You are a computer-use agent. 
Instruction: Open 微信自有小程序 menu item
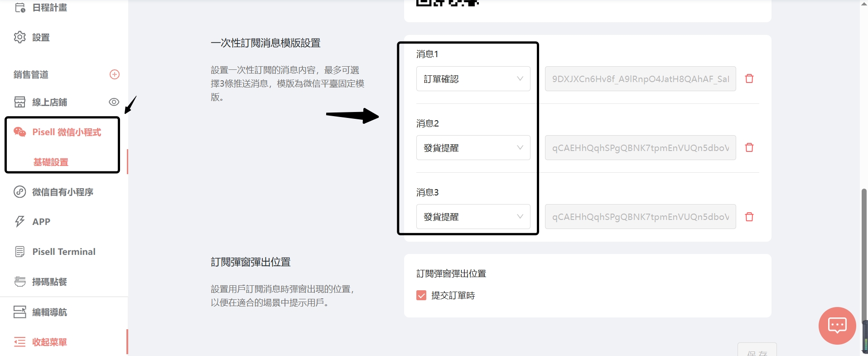coord(63,192)
